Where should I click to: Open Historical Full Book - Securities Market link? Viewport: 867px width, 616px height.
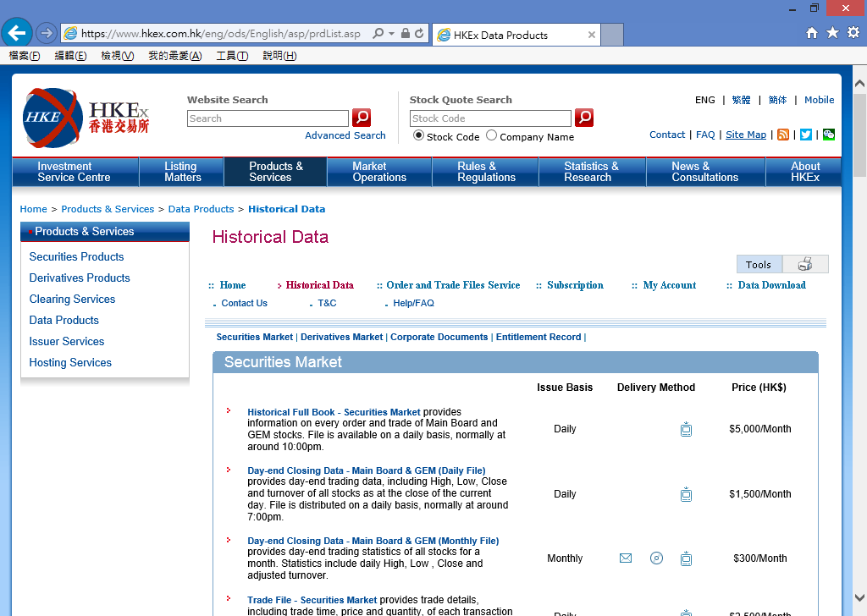tap(334, 412)
